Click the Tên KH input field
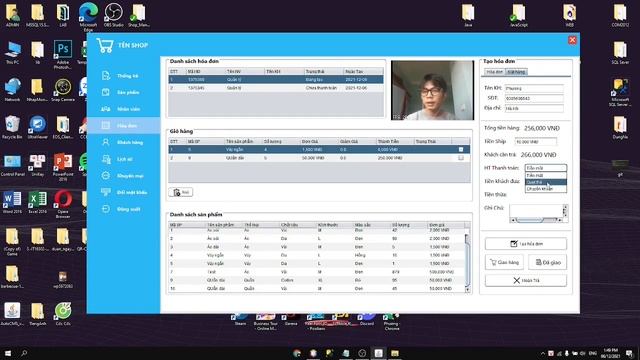 534,88
